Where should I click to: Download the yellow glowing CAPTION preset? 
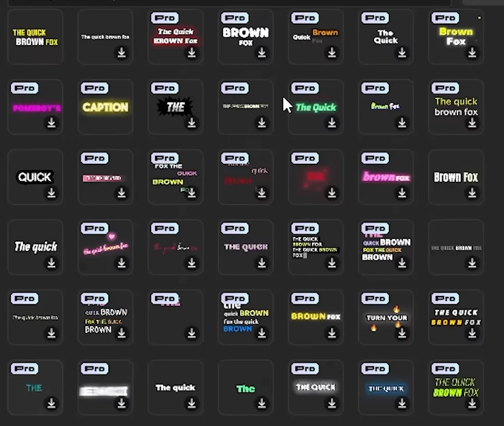121,123
